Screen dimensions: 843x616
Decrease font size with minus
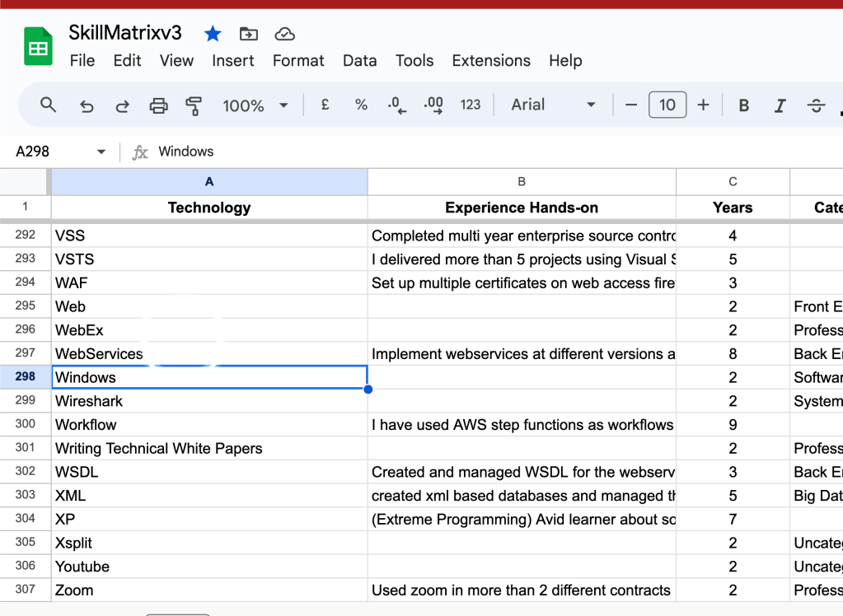tap(631, 105)
